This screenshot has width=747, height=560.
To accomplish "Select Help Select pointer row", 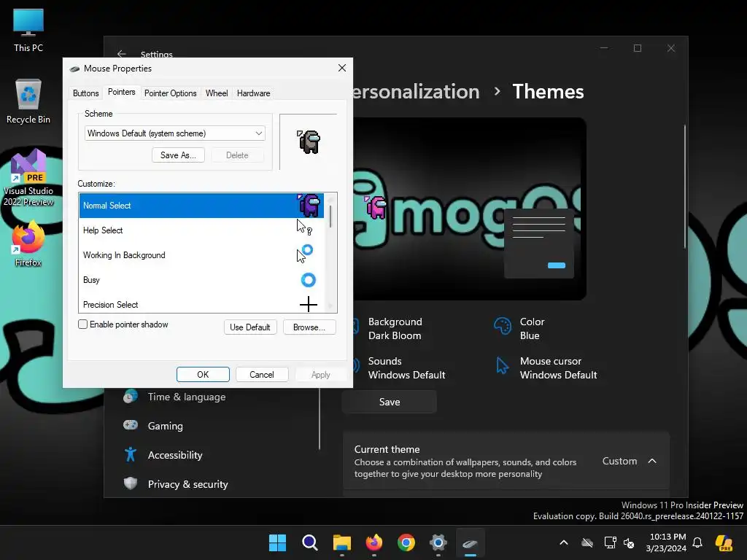I will [x=201, y=230].
